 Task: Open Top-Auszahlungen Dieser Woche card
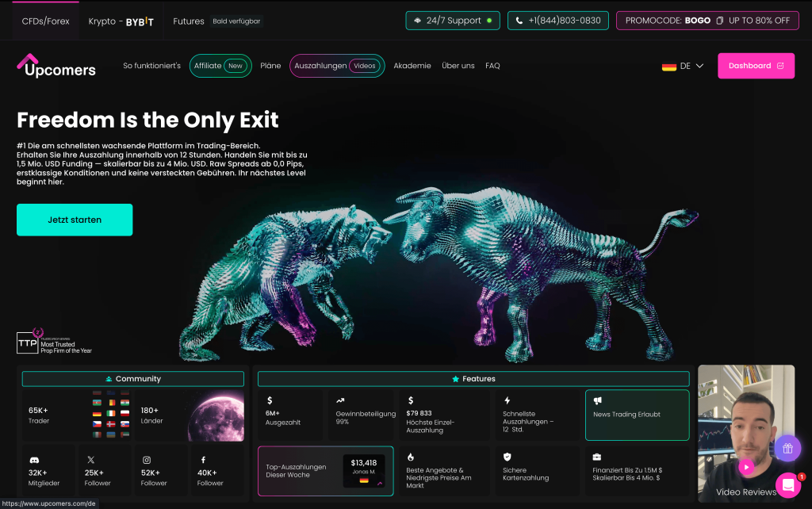pyautogui.click(x=326, y=471)
